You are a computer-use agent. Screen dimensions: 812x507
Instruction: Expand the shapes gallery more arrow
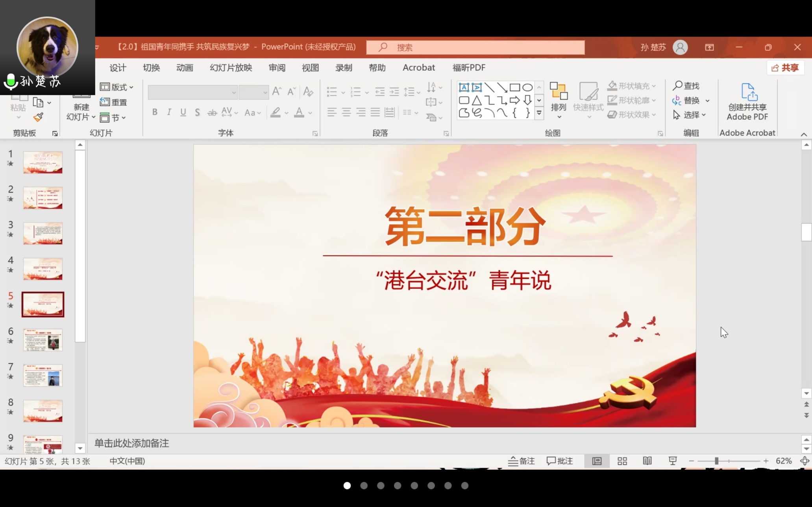point(539,113)
